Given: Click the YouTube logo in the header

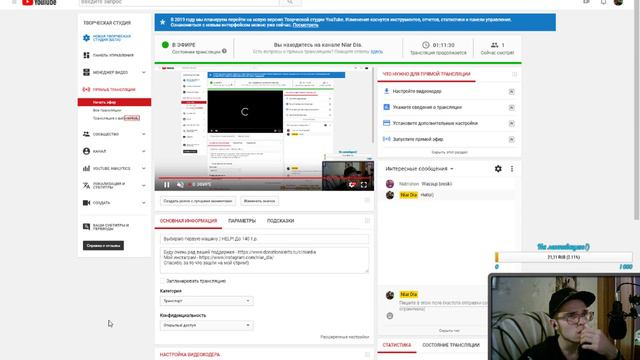Looking at the screenshot, I should 39,2.
